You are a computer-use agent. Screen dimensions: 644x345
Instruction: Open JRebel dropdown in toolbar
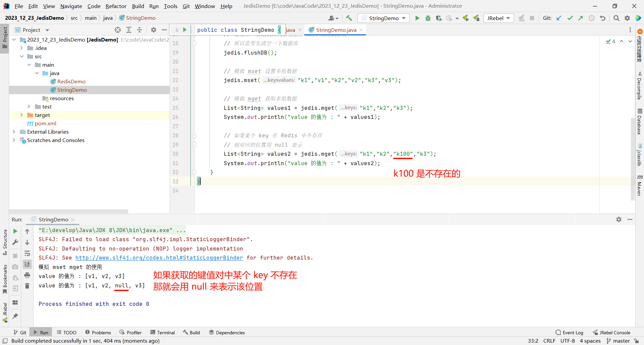(499, 18)
